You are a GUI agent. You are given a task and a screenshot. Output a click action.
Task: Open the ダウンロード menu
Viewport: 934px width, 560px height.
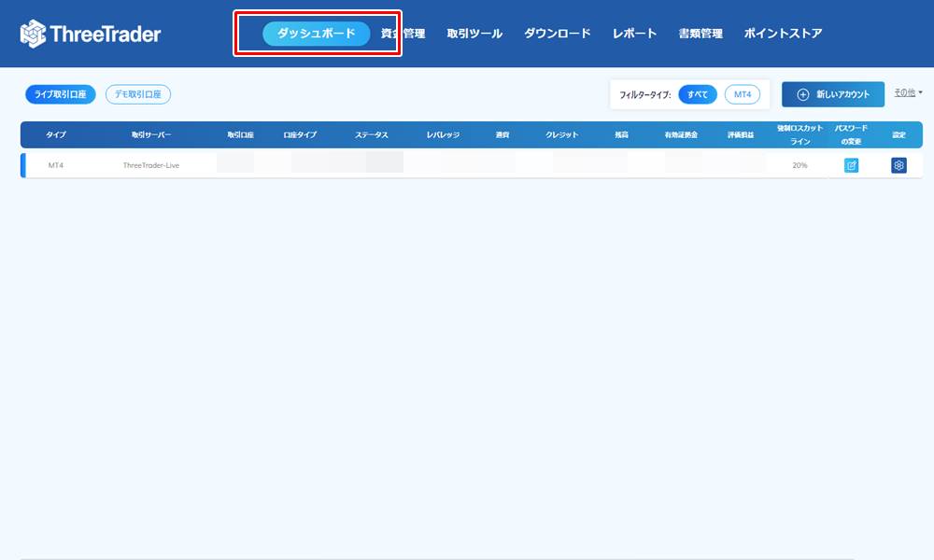557,32
